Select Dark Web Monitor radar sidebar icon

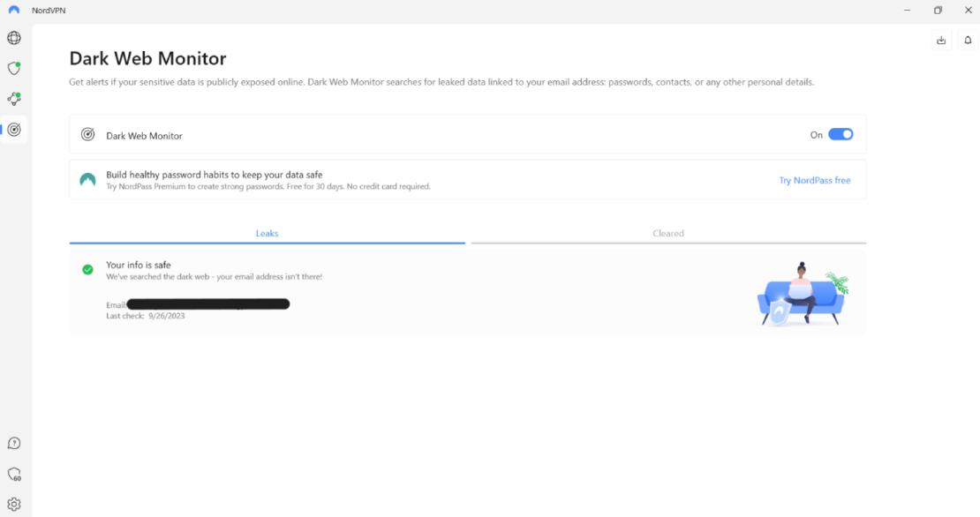[x=14, y=130]
